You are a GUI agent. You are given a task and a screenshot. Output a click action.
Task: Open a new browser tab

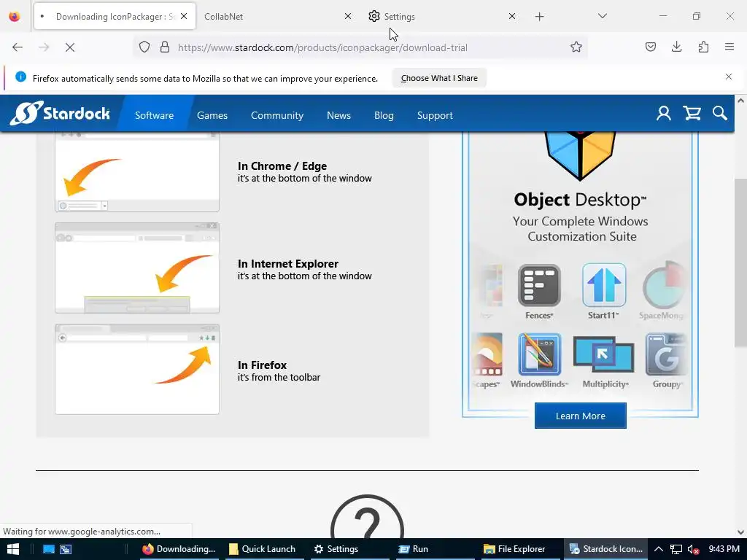[x=539, y=17]
